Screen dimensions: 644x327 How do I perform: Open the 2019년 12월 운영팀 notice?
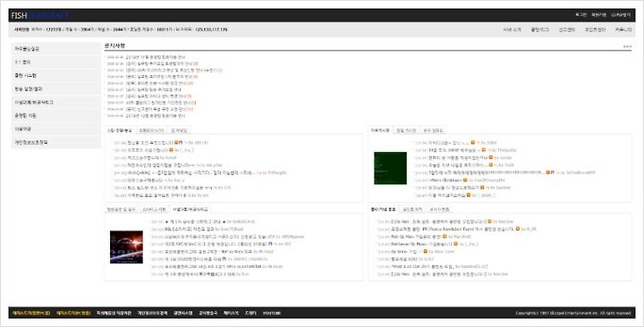156,116
